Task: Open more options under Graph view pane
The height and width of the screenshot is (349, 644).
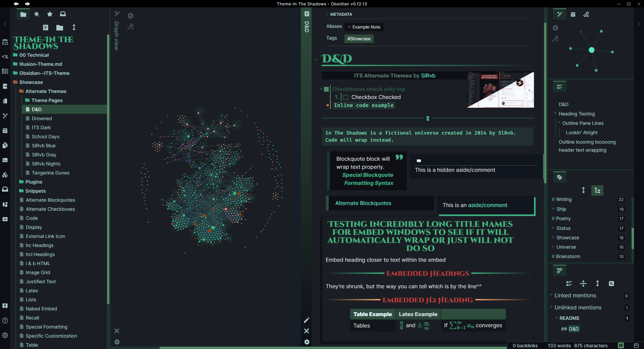Action: [117, 342]
